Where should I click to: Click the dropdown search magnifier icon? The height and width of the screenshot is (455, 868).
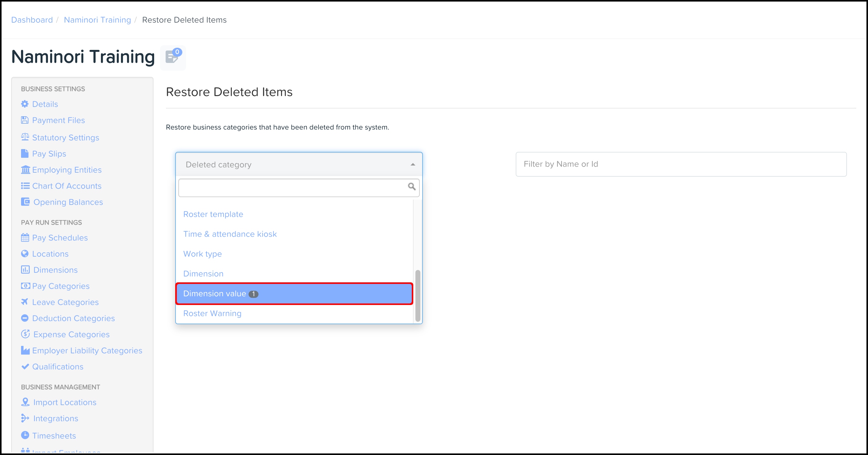click(411, 187)
